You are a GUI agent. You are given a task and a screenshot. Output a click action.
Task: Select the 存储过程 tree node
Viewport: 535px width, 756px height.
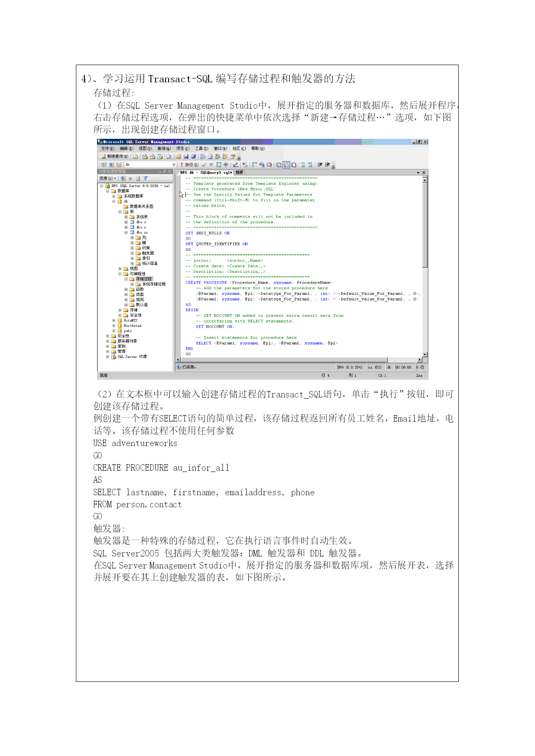pos(144,279)
